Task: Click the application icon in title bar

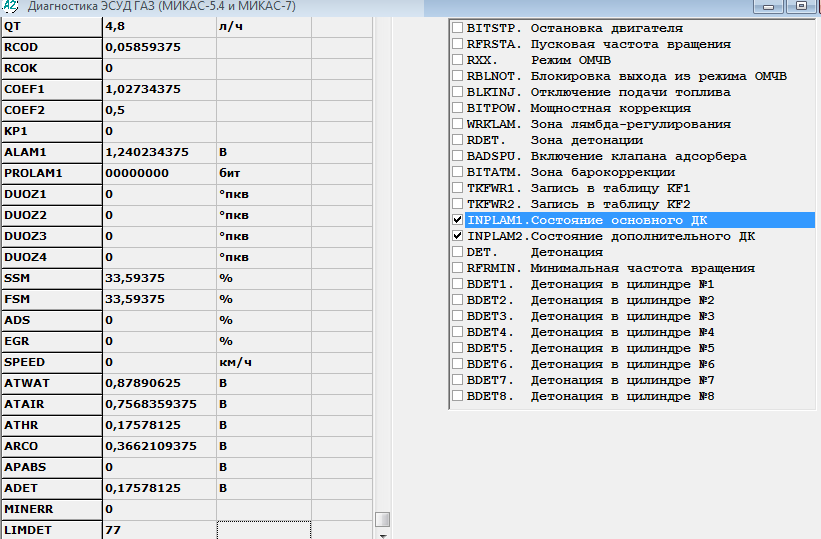Action: coord(10,6)
